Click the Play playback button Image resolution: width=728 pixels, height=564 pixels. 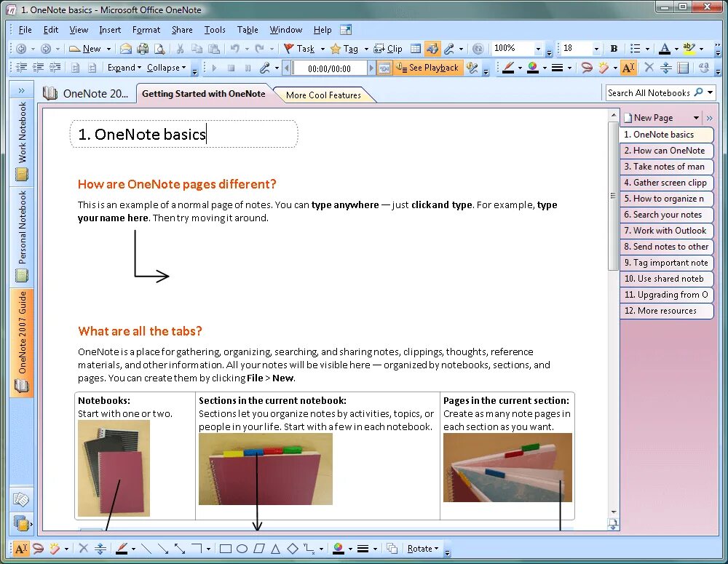214,68
